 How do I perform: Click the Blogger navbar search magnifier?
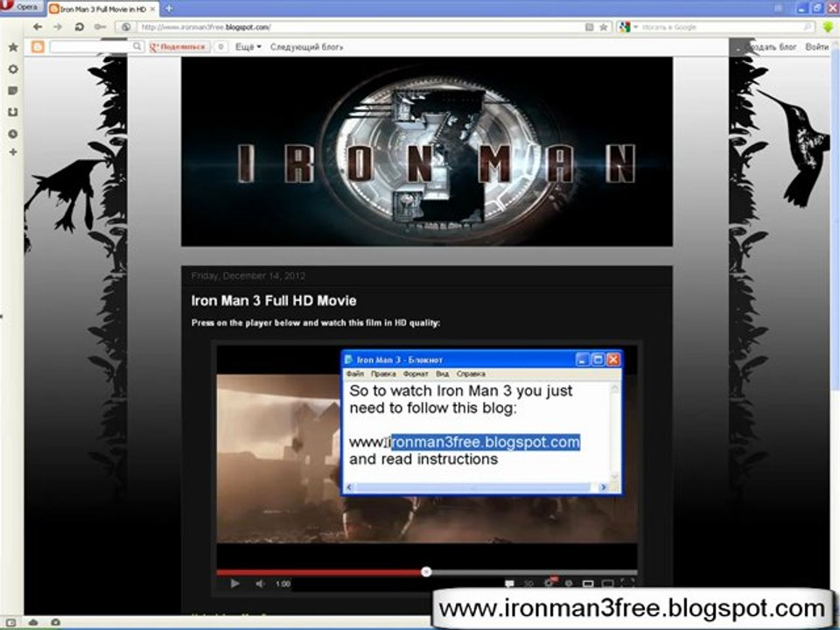point(137,46)
